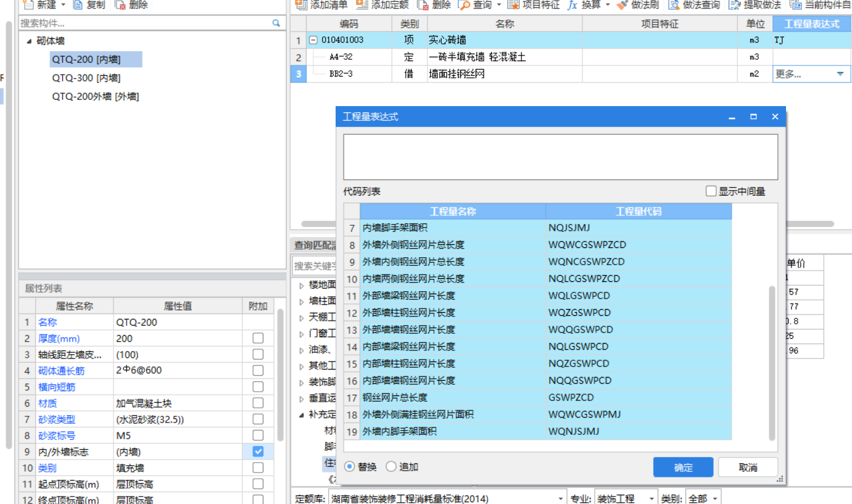This screenshot has height=504, width=852.
Task: Toggle 附加 checkbox for 砂浆标号
Action: [x=258, y=436]
